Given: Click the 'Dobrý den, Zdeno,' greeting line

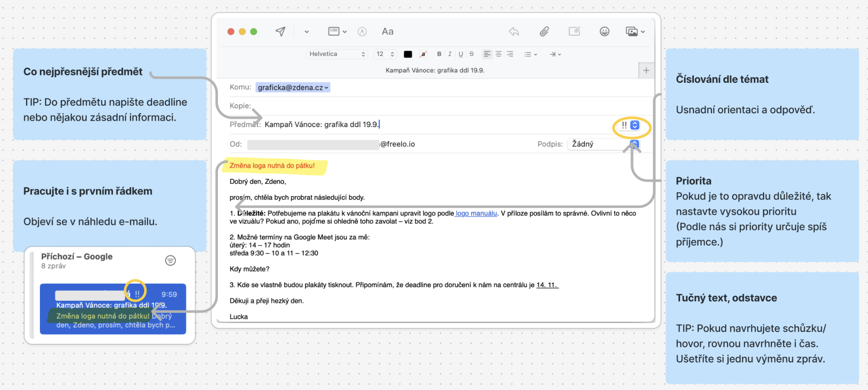Looking at the screenshot, I should 257,182.
